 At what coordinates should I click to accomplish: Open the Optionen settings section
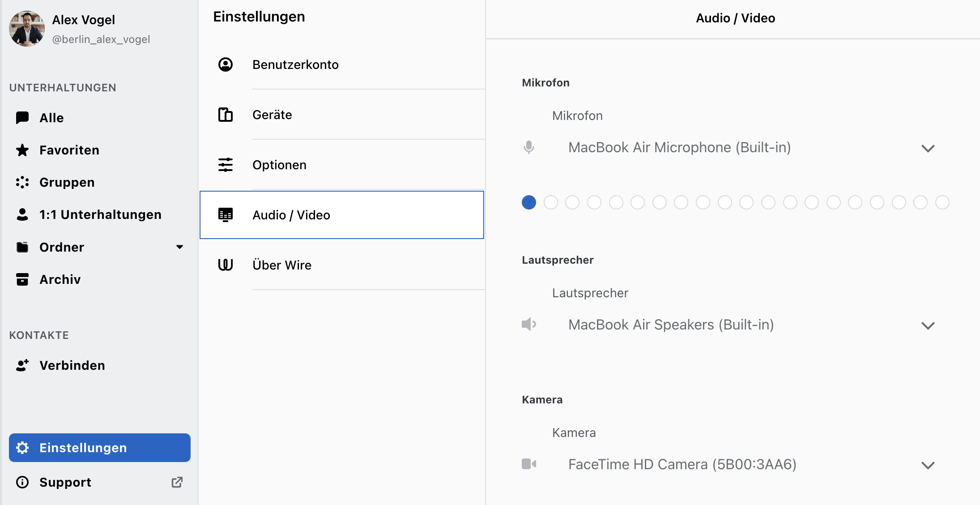(342, 165)
